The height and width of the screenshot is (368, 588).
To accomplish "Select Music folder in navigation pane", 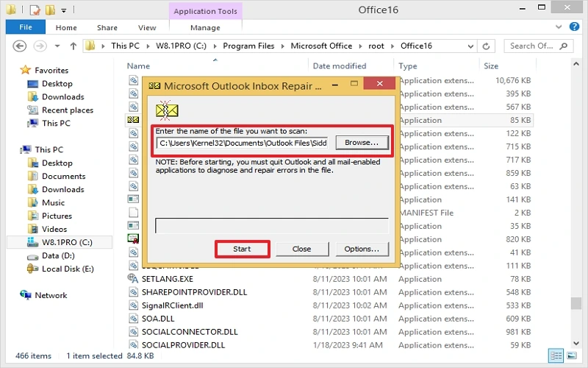I will point(53,202).
